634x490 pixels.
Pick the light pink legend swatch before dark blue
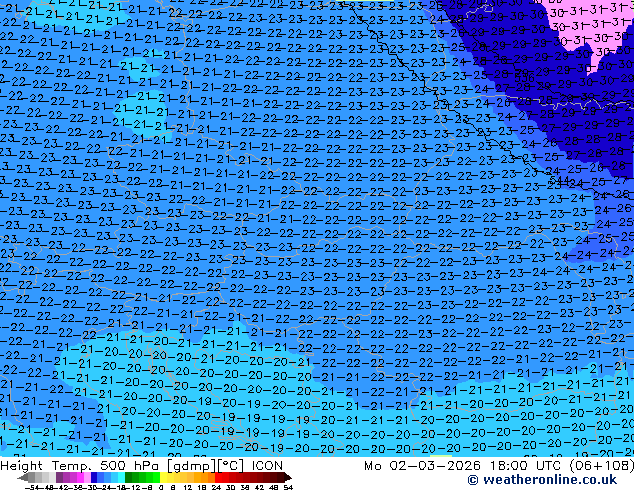point(87,478)
